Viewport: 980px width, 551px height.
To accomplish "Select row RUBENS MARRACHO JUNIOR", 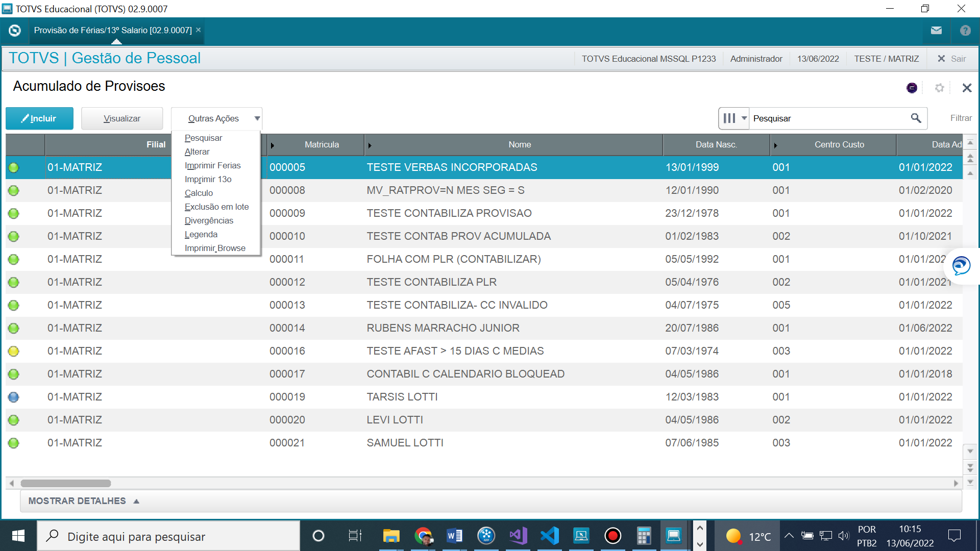I will point(484,328).
